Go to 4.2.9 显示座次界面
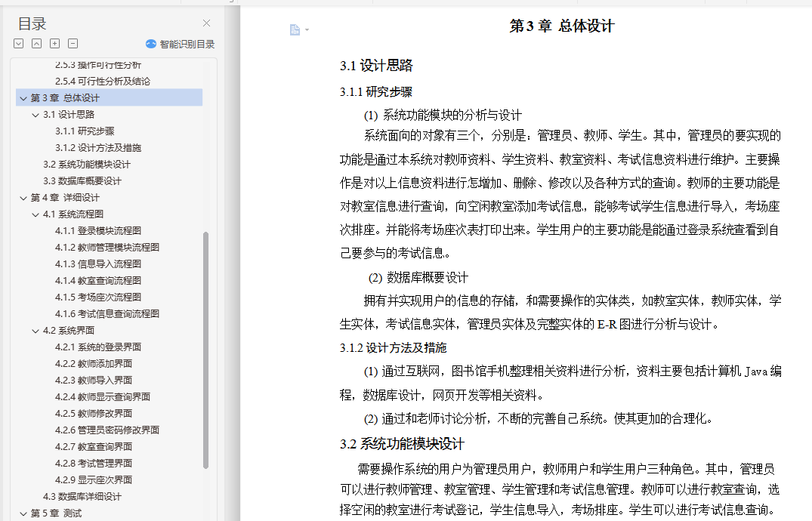The image size is (812, 521). pyautogui.click(x=94, y=479)
